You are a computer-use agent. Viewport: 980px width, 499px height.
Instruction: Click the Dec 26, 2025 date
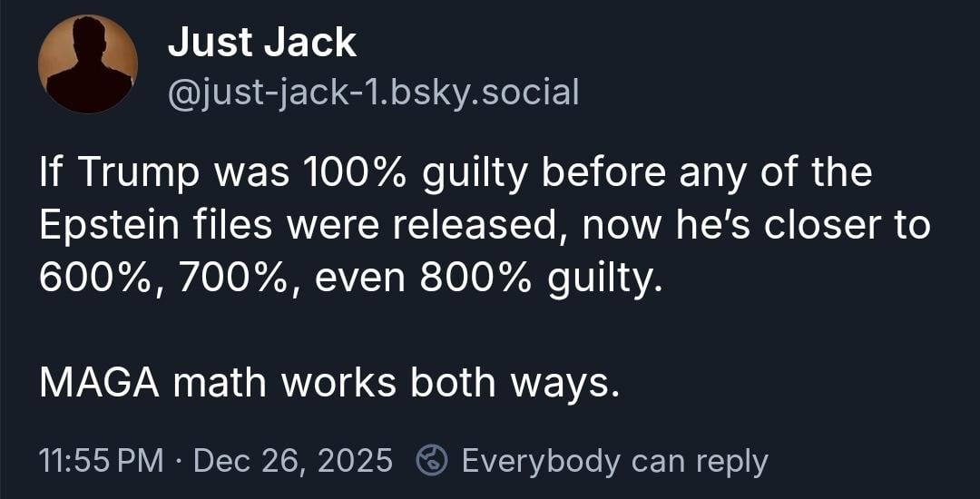click(x=293, y=461)
